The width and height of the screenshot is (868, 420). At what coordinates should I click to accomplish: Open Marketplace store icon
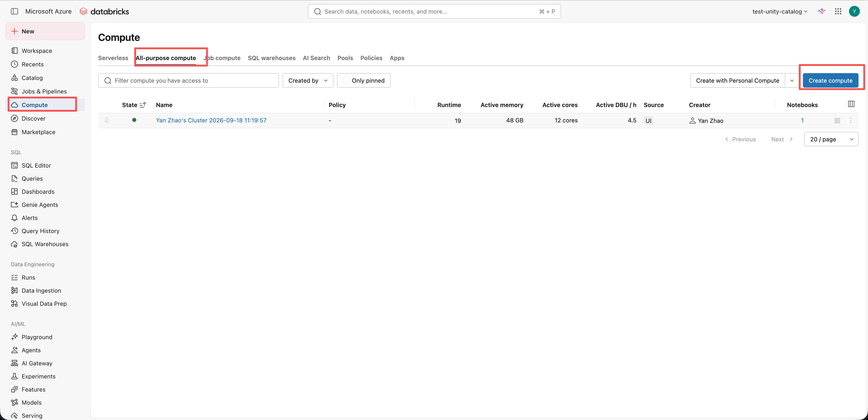14,132
